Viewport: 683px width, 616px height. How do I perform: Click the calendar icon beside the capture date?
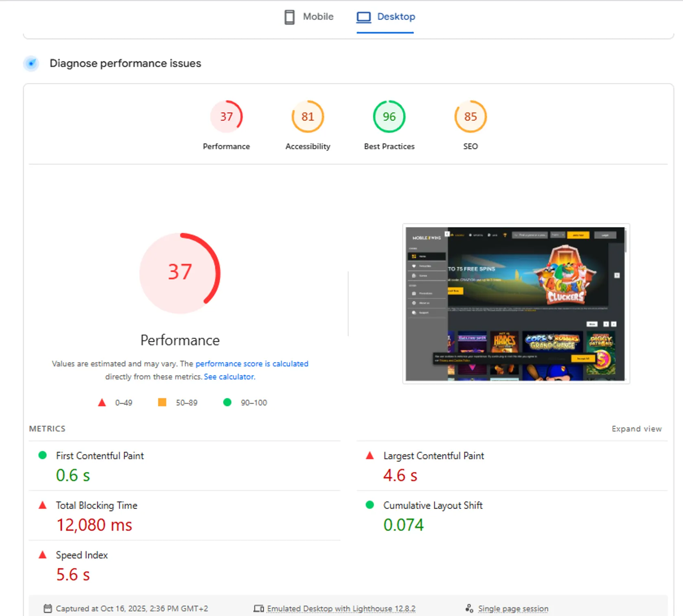point(48,608)
